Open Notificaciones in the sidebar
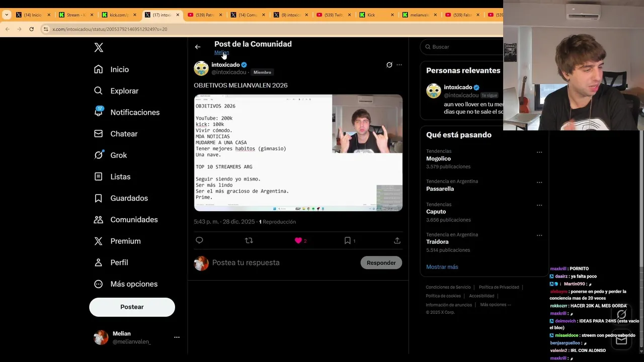This screenshot has height=362, width=644. pyautogui.click(x=127, y=112)
